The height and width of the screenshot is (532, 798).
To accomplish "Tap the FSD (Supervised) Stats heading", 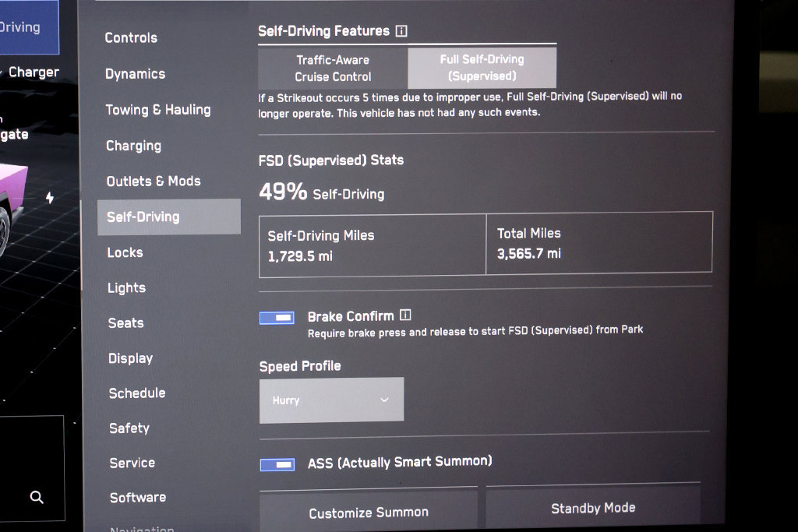I will 330,160.
